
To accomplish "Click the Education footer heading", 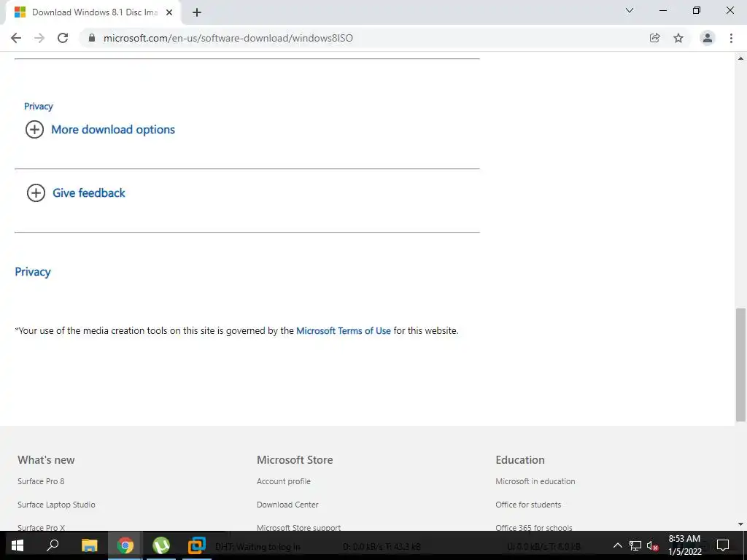I will point(519,460).
